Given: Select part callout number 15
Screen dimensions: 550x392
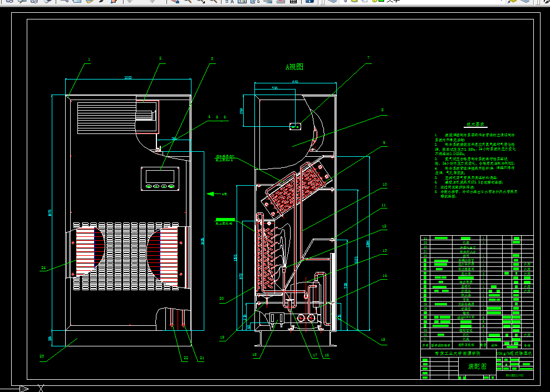Looking at the screenshot, I should pyautogui.click(x=383, y=339).
